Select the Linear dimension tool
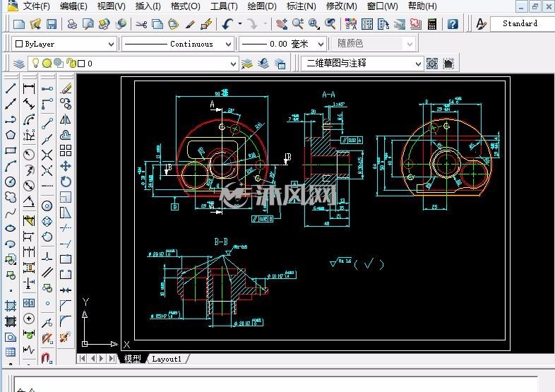The image size is (555, 392). click(29, 88)
